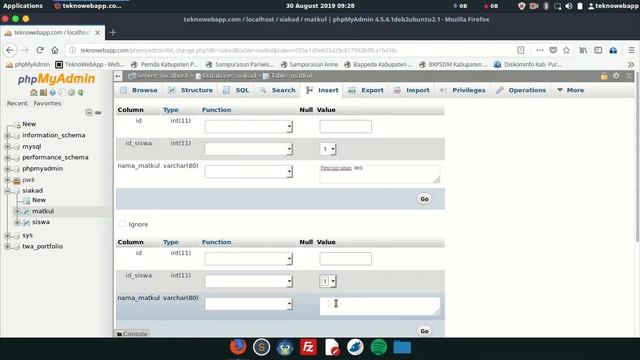Click Database: siakad breadcrumb
The image size is (640, 360).
229,76
